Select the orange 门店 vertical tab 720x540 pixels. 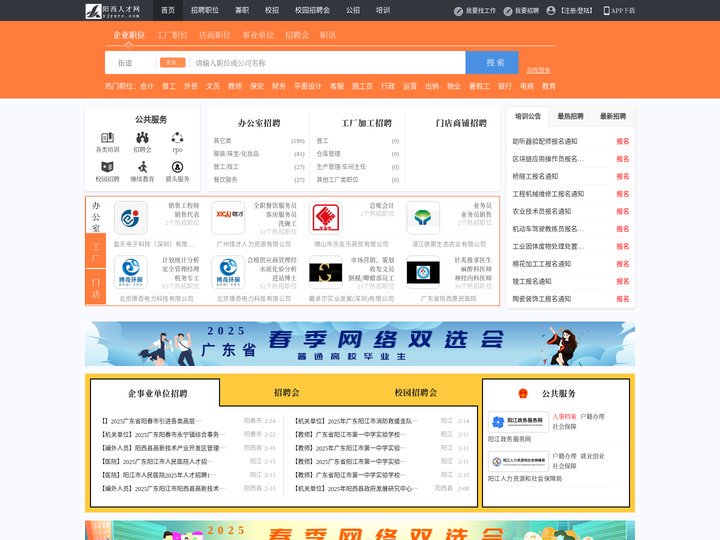tap(96, 287)
